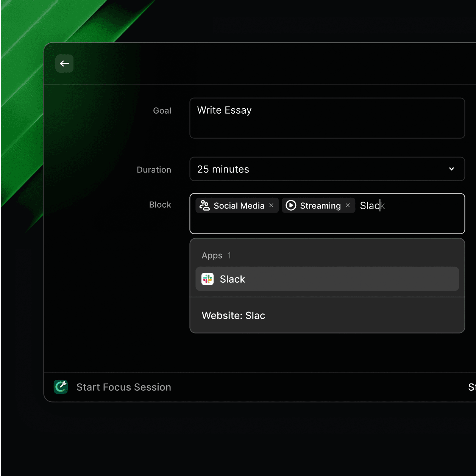Click the typed Slac text in Block field

pos(370,206)
